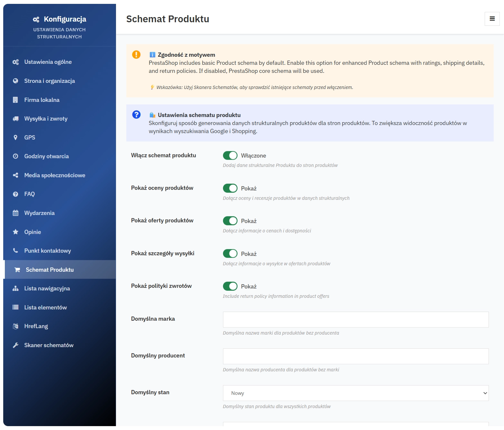Click the truck icon for Wysyłka i zwroty

point(15,118)
